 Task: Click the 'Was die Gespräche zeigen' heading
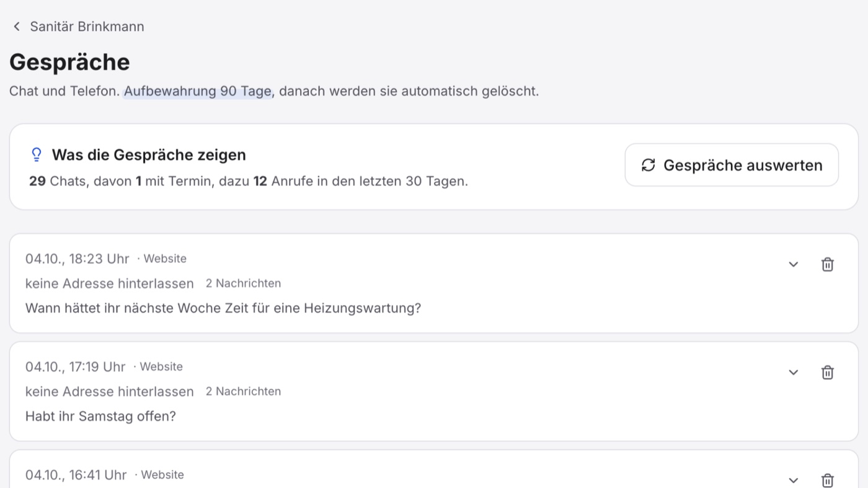(149, 155)
